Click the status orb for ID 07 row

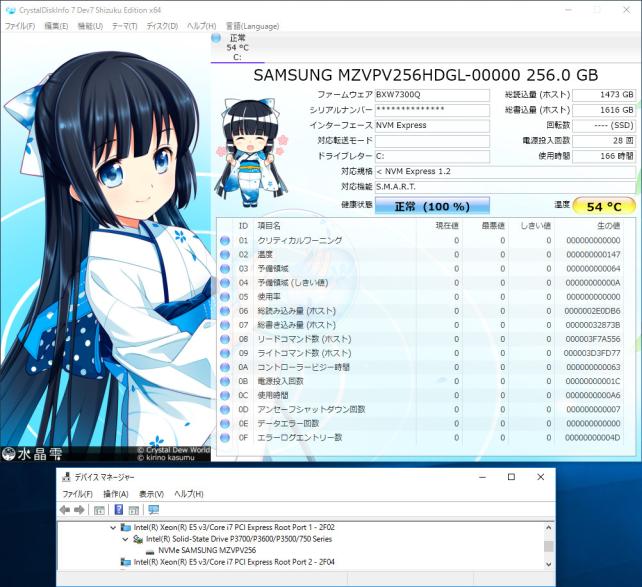225,325
